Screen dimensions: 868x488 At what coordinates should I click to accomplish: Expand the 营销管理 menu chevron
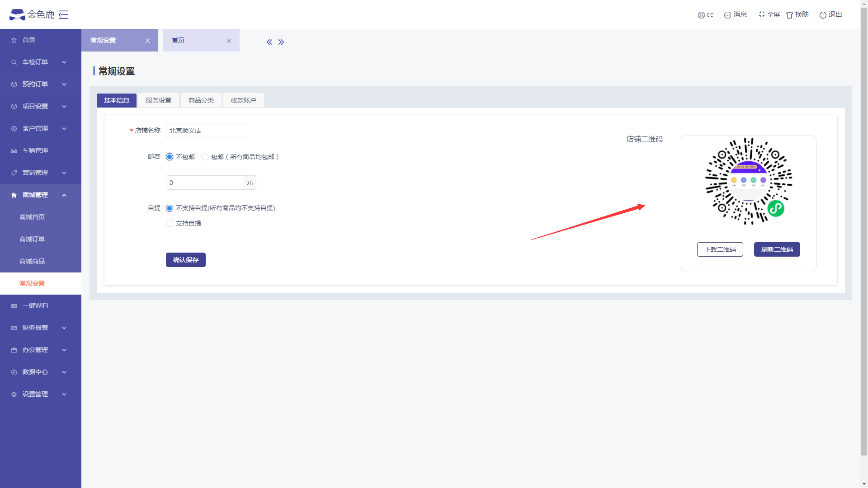[x=64, y=173]
